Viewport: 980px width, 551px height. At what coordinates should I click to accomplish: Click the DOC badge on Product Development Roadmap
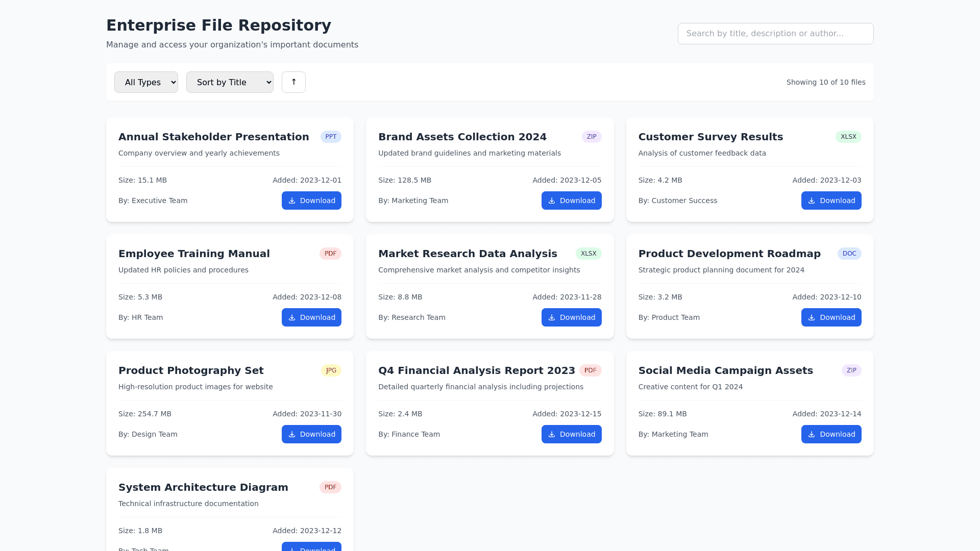[849, 254]
